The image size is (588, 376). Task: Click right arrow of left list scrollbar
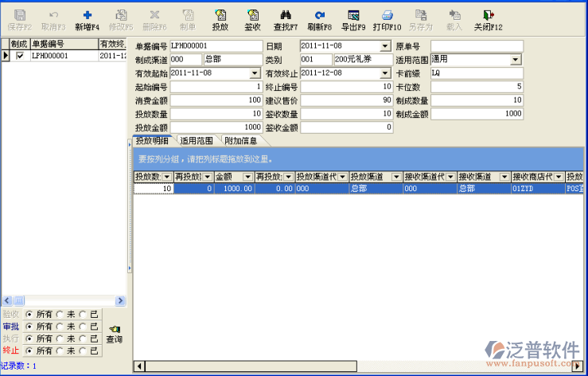pyautogui.click(x=121, y=300)
